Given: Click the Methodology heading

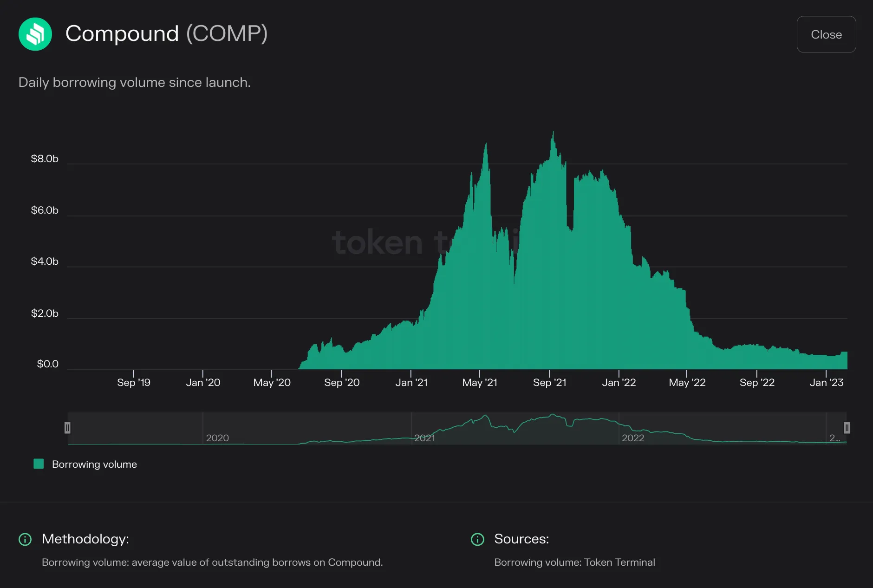Looking at the screenshot, I should click(85, 539).
